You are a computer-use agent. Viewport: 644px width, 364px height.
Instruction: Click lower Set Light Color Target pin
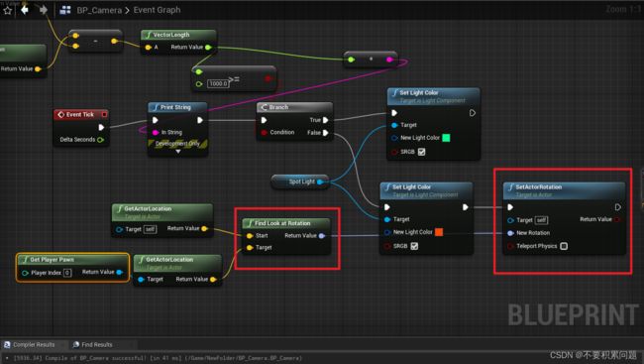point(387,219)
